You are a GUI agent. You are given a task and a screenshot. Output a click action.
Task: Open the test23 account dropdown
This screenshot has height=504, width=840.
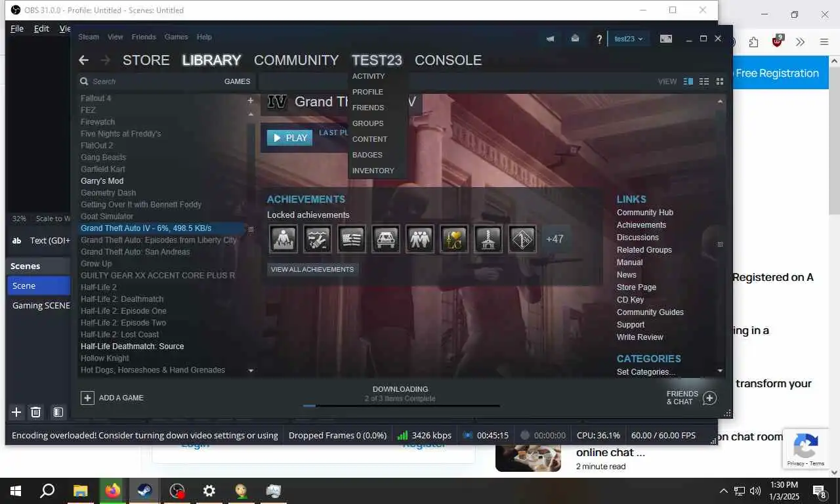(629, 39)
